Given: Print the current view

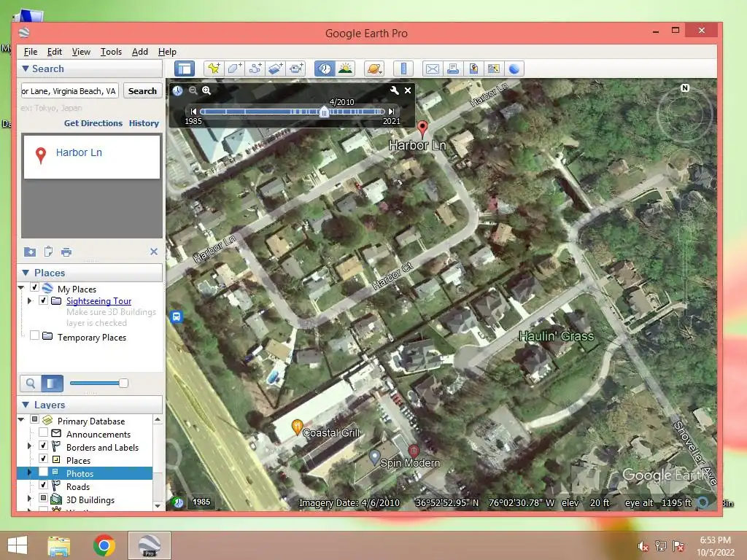Looking at the screenshot, I should coord(452,69).
